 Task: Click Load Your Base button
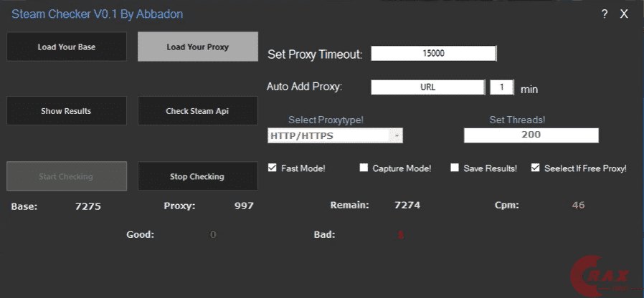click(x=67, y=47)
